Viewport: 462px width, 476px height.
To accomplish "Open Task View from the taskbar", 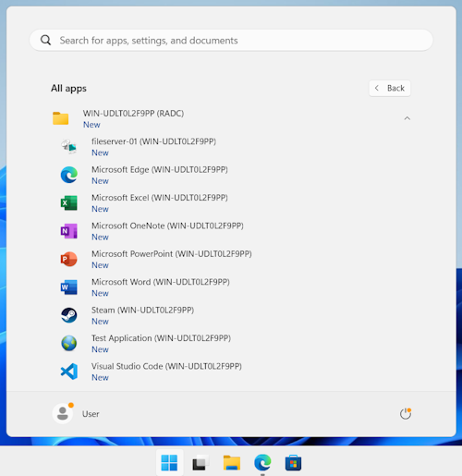I will (x=201, y=462).
